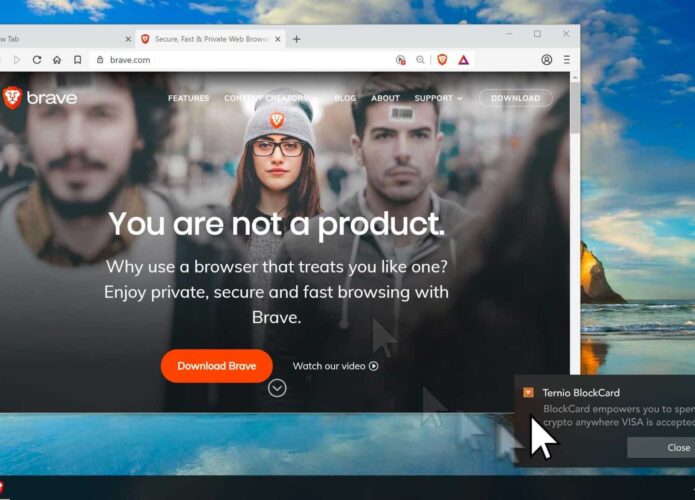Click the lock icon beside brave.com
The height and width of the screenshot is (500, 695).
point(100,59)
